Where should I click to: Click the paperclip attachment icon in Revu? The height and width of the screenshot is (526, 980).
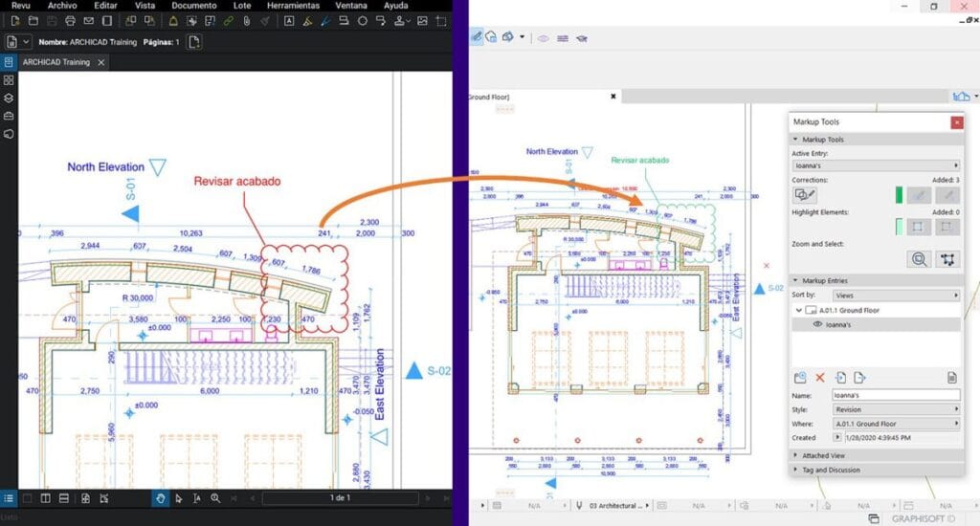point(247,21)
